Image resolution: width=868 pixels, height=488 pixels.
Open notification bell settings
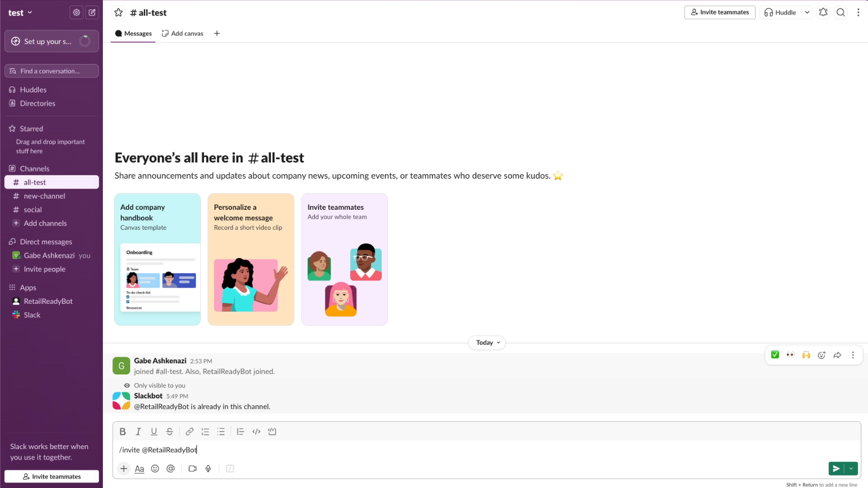click(823, 12)
